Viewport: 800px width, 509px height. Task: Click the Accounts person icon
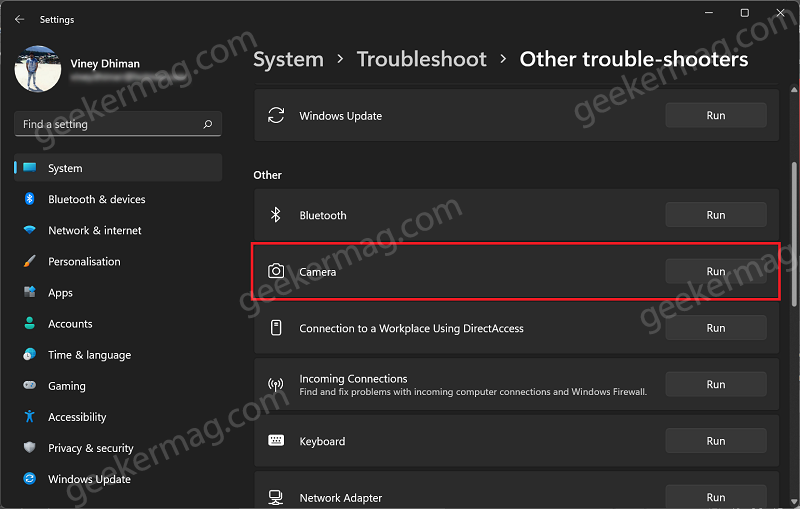pos(30,323)
